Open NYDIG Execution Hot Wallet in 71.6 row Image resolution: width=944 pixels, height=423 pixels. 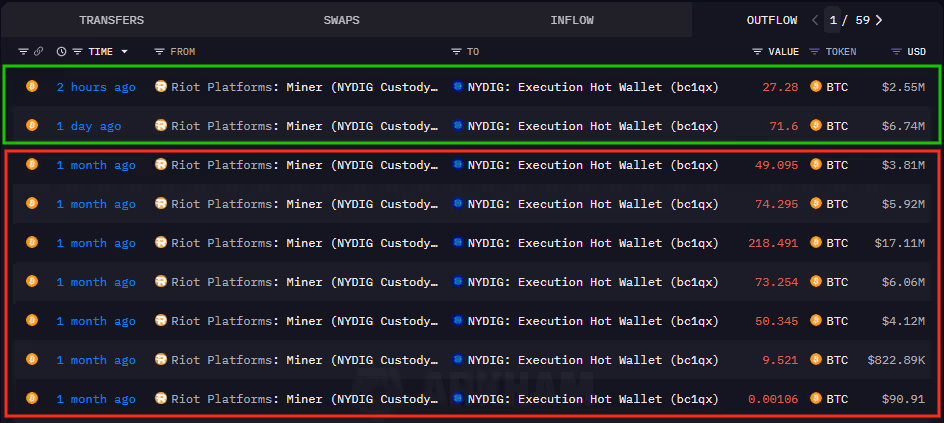point(593,126)
